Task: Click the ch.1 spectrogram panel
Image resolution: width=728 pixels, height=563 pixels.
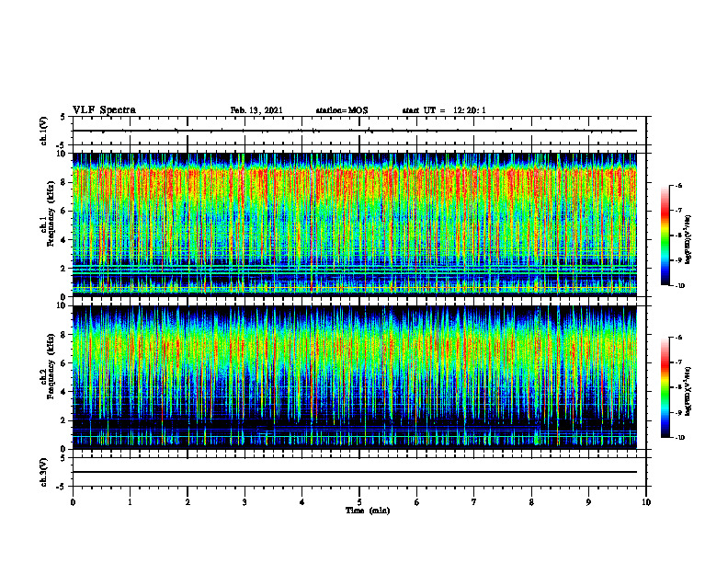Action: pyautogui.click(x=354, y=224)
